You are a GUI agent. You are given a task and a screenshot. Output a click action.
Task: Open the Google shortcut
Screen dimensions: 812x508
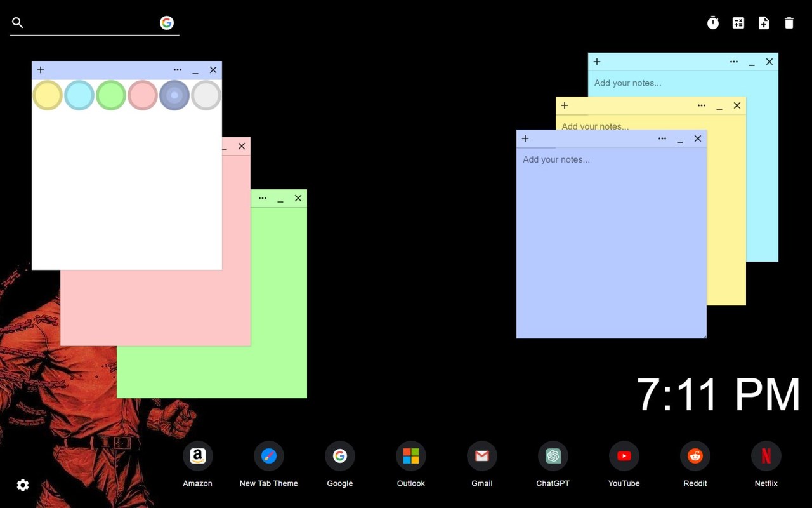[x=340, y=456]
